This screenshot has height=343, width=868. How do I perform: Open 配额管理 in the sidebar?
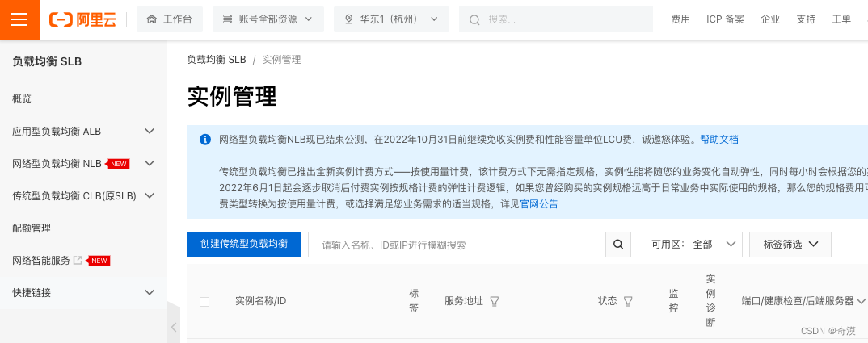[x=32, y=228]
